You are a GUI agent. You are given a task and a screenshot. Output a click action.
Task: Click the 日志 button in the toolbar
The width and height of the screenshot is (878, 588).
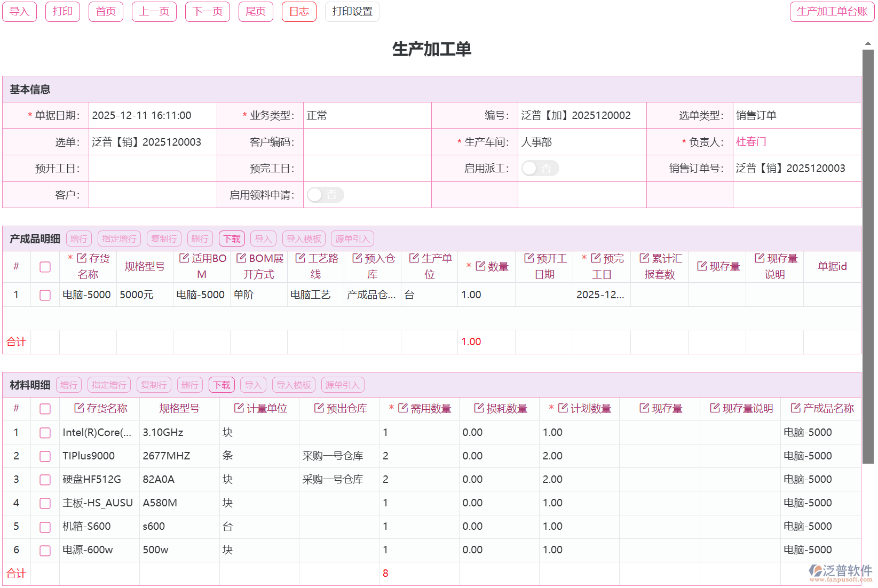pyautogui.click(x=299, y=11)
